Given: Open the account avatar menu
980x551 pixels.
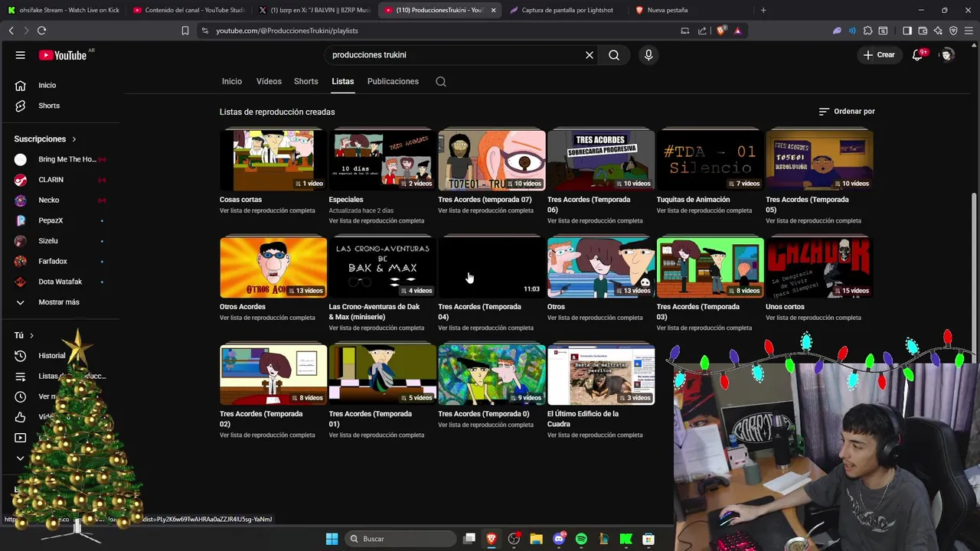Looking at the screenshot, I should (x=947, y=55).
